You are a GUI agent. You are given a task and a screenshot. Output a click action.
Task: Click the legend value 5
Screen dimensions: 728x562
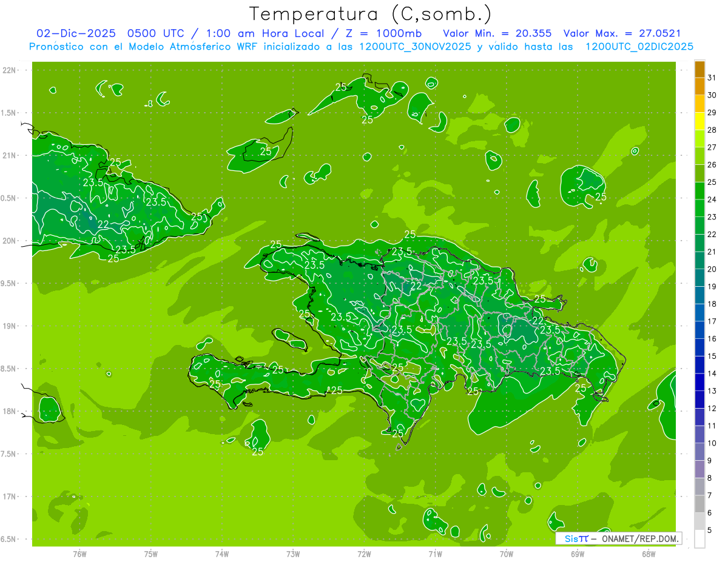coord(710,530)
